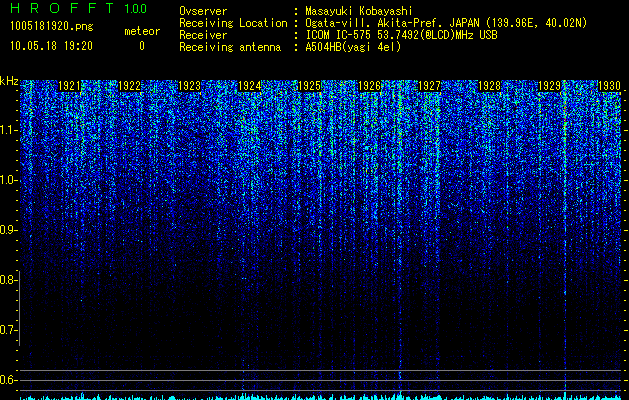Select the filename 1005181920.png
The image size is (629, 400).
coord(52,27)
